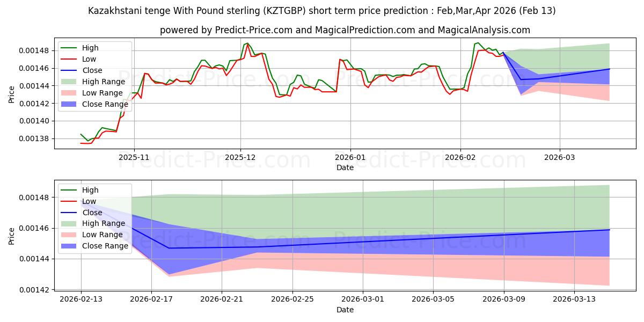This screenshot has height=322, width=644.
Task: Click the 0.00142 price tick on bottom chart
Action: coord(35,290)
